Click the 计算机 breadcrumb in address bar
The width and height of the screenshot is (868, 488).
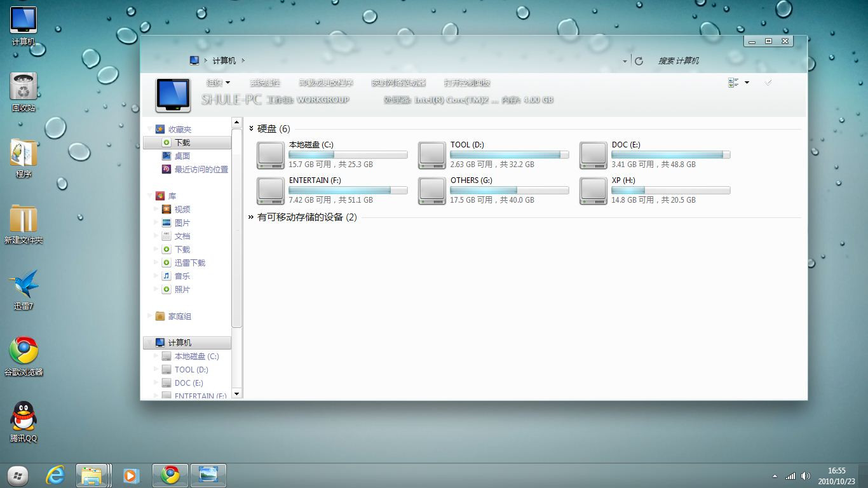click(224, 60)
